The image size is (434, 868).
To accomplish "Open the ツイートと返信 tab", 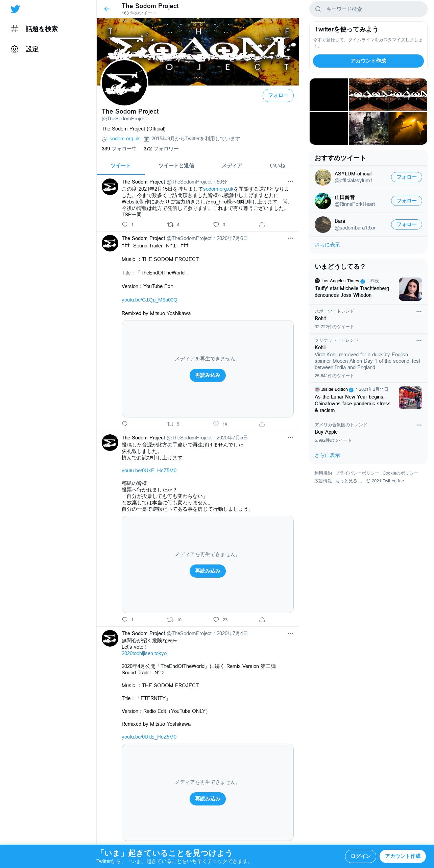I will pyautogui.click(x=176, y=166).
